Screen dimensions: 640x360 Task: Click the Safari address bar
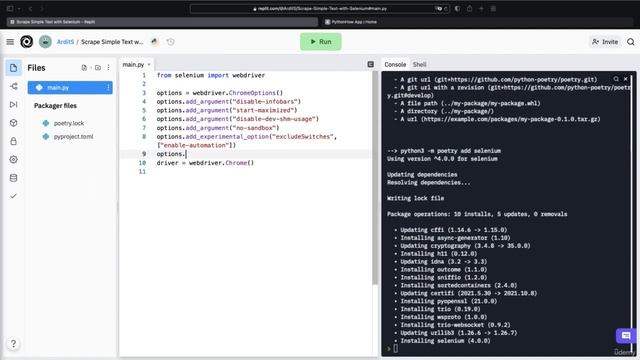(x=320, y=9)
